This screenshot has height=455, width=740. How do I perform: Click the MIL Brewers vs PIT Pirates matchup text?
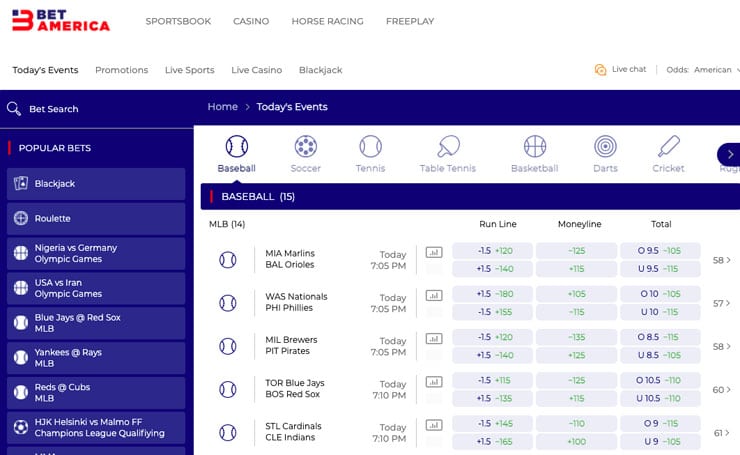pyautogui.click(x=291, y=345)
